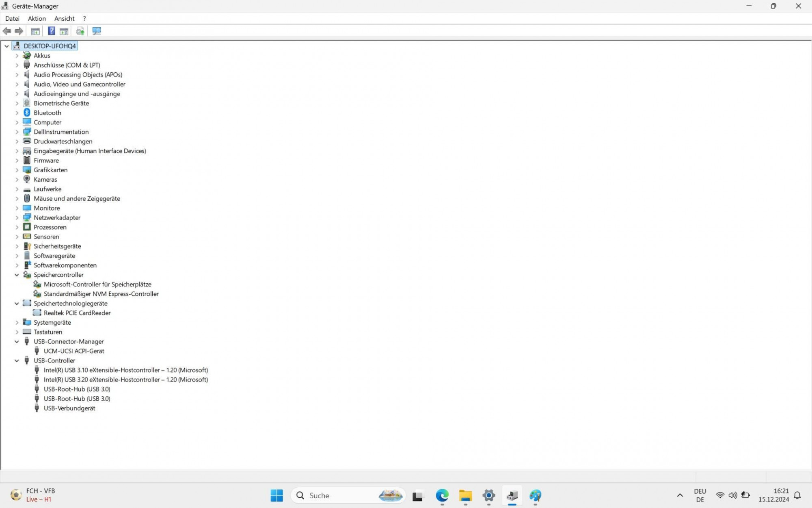Collapse the Speichertechnologiegeräte category
812x508 pixels.
[17, 303]
